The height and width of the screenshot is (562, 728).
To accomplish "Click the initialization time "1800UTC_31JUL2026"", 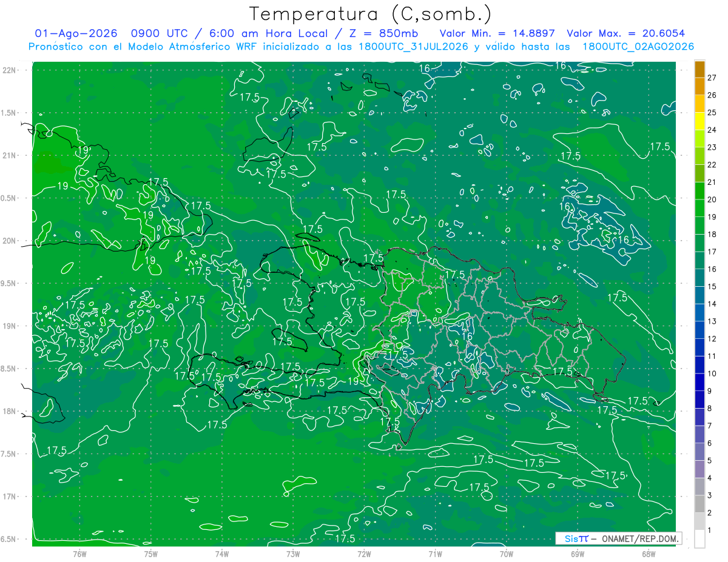I will [413, 46].
